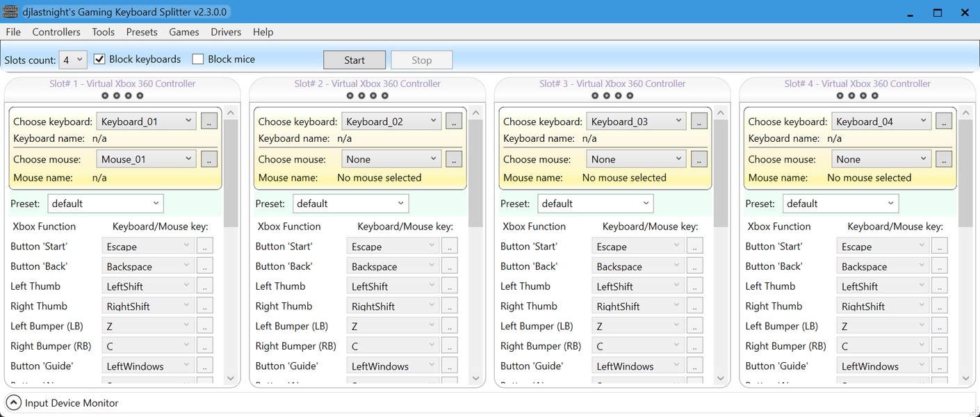
Task: Enable the Block mice checkbox
Action: pos(198,59)
